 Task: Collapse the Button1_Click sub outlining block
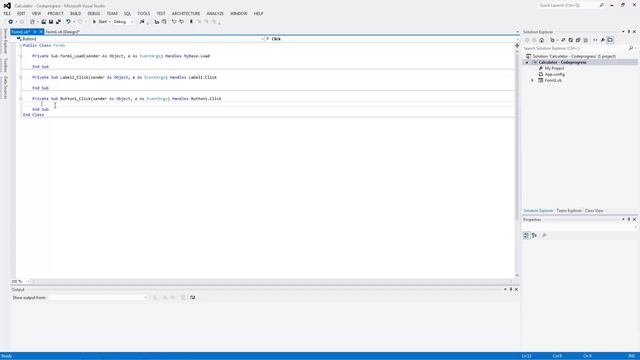point(20,98)
